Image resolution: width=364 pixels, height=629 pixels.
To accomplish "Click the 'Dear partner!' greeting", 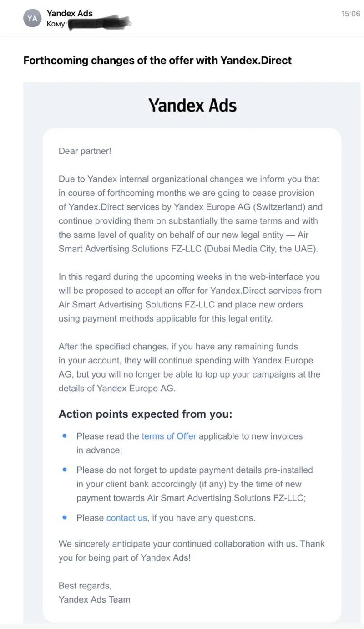I will (x=85, y=151).
